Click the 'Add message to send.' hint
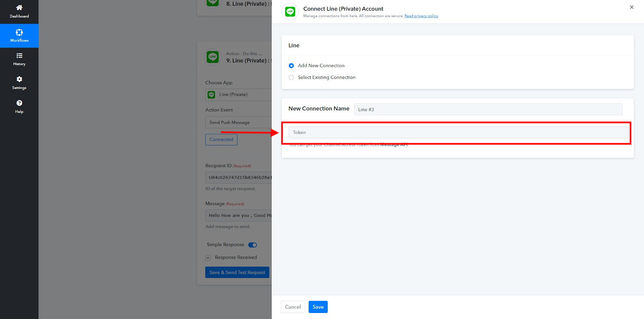Screen dimensions: 644x319 click(228, 227)
